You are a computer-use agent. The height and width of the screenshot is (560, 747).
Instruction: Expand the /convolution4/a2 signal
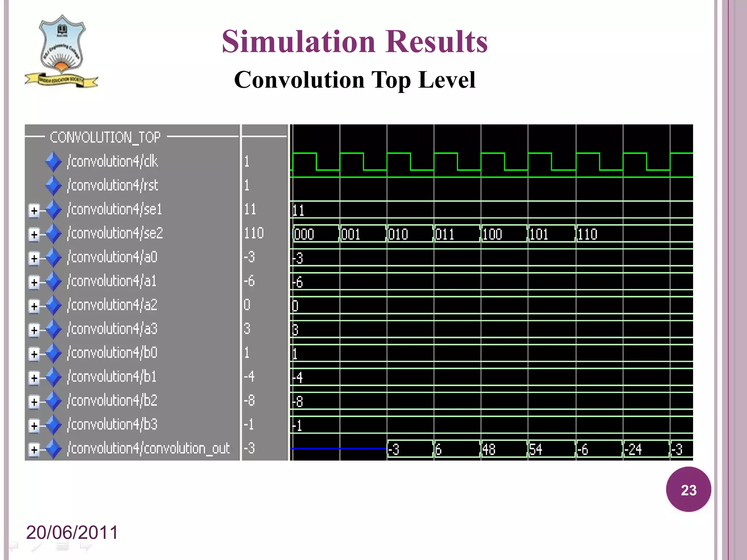click(x=34, y=306)
